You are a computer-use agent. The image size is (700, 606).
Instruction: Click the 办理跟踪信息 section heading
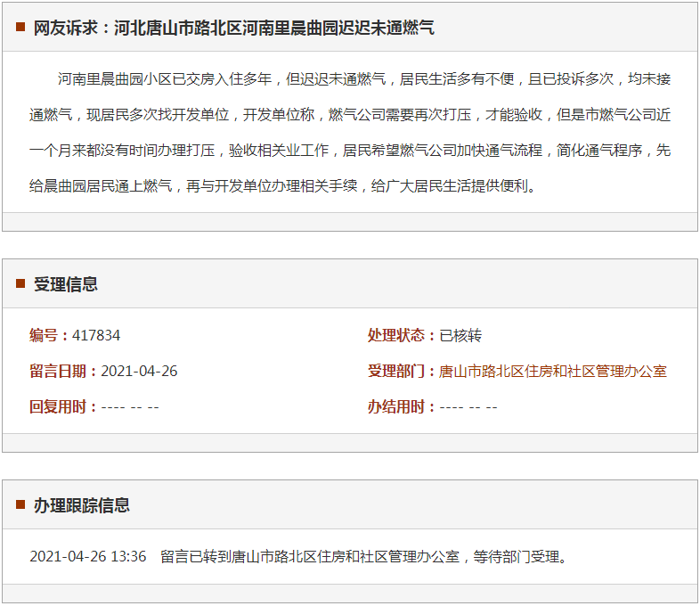point(82,505)
